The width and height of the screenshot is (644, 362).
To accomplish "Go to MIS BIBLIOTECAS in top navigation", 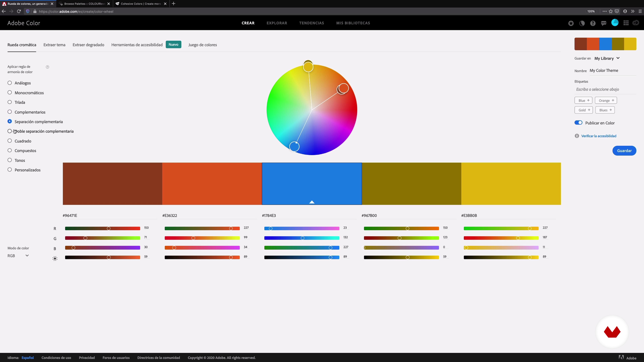I will point(353,23).
